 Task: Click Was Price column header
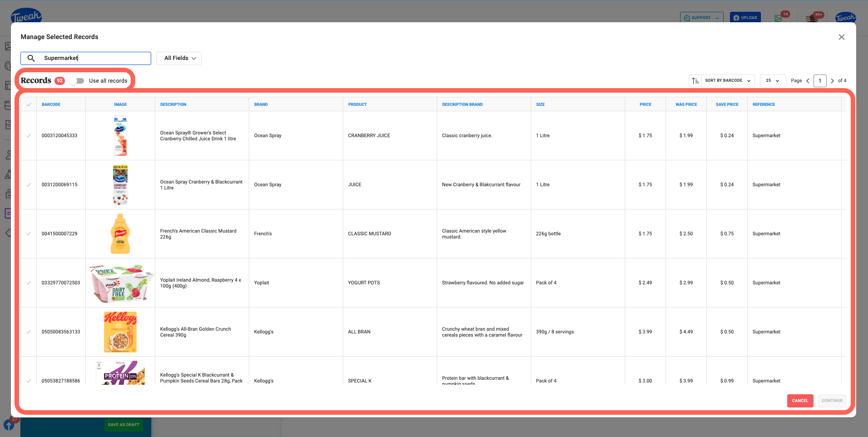click(x=686, y=104)
